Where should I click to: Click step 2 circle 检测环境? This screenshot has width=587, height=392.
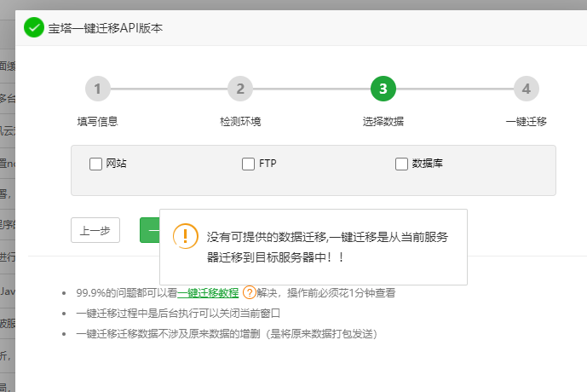click(x=240, y=89)
